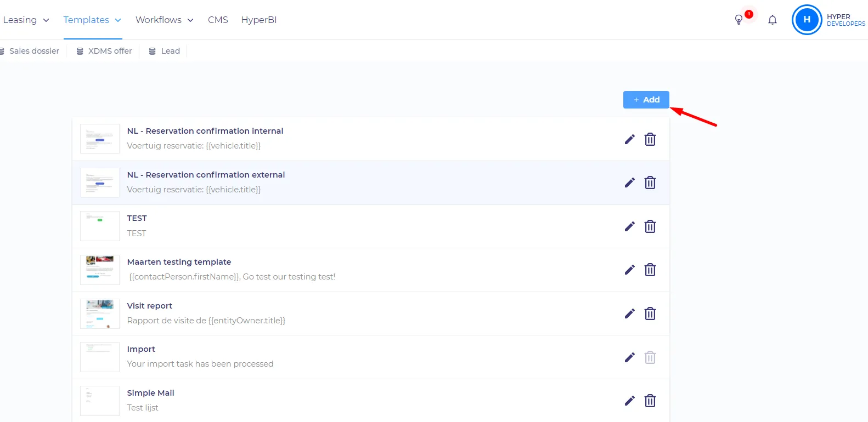Delete the Maarten testing template
This screenshot has width=868, height=422.
[650, 270]
